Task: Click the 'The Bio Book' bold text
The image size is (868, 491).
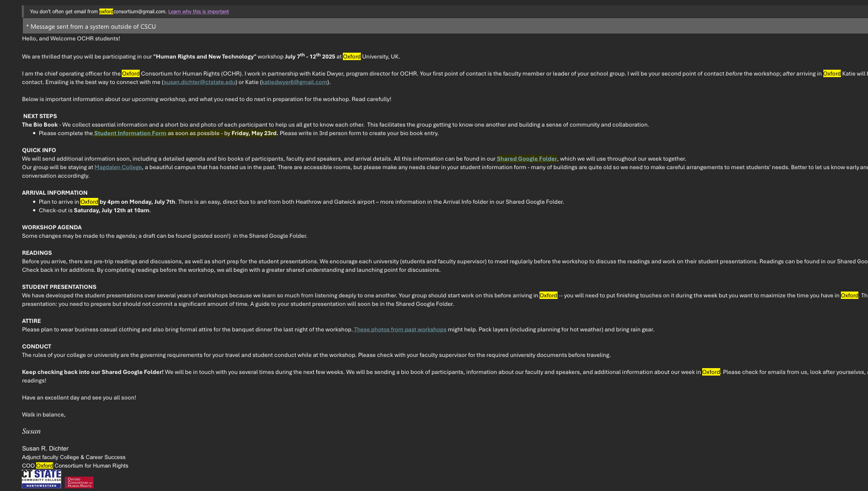Action: tap(40, 125)
